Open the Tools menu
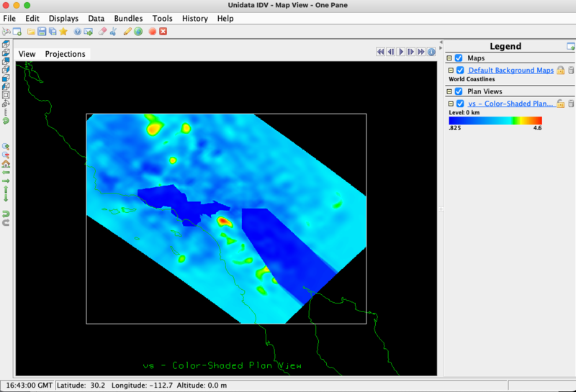Image resolution: width=576 pixels, height=392 pixels. [163, 19]
